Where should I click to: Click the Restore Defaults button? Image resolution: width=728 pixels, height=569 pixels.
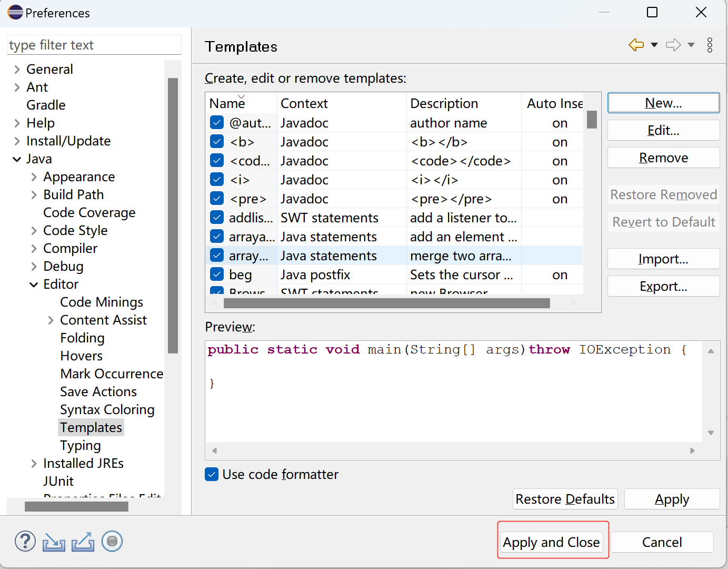click(565, 499)
